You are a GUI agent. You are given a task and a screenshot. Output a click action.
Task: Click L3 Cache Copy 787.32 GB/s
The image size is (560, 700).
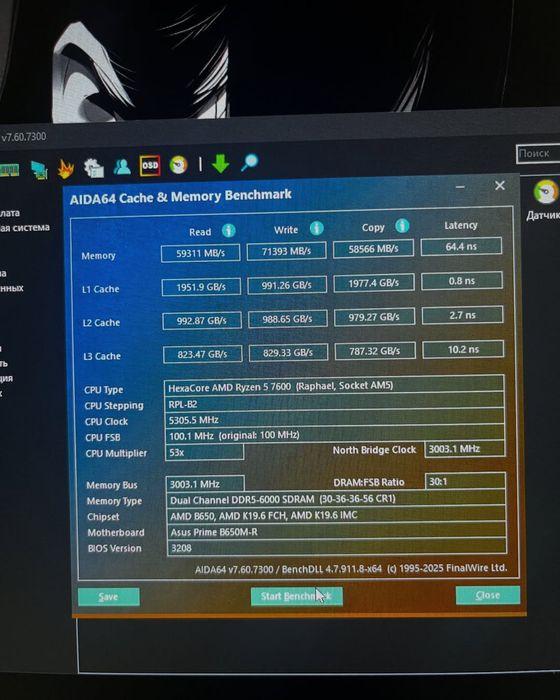(x=375, y=351)
